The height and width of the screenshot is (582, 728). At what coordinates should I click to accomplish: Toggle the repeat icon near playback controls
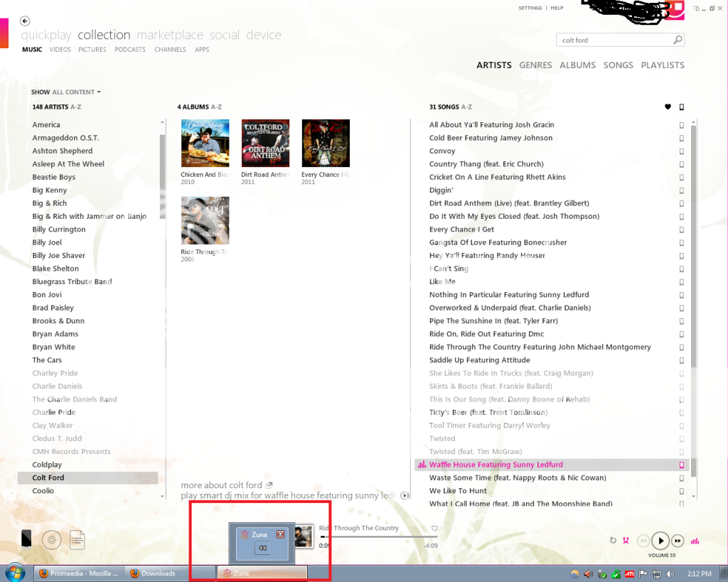613,541
